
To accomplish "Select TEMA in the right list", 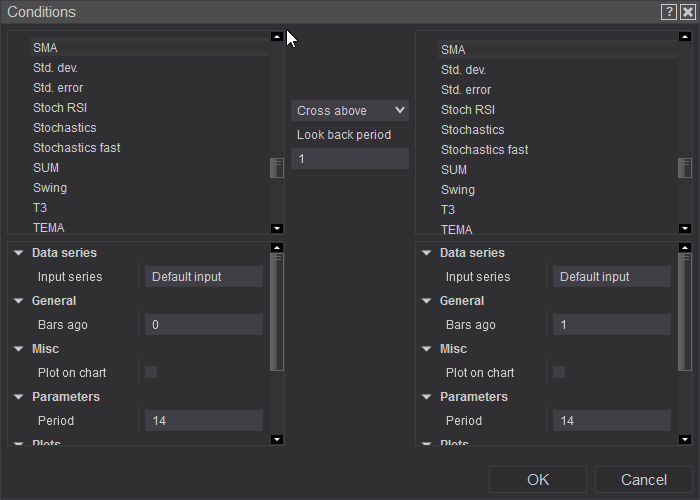I will (x=457, y=229).
